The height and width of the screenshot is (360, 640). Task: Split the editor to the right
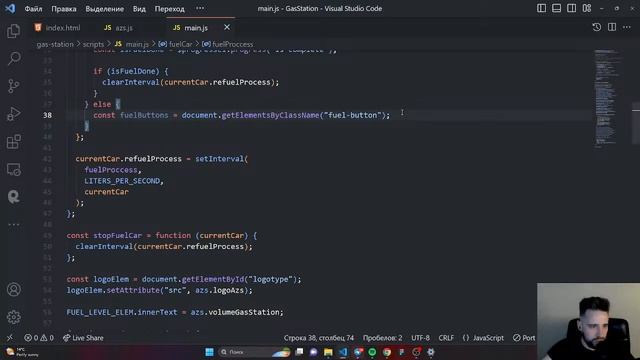coord(611,27)
